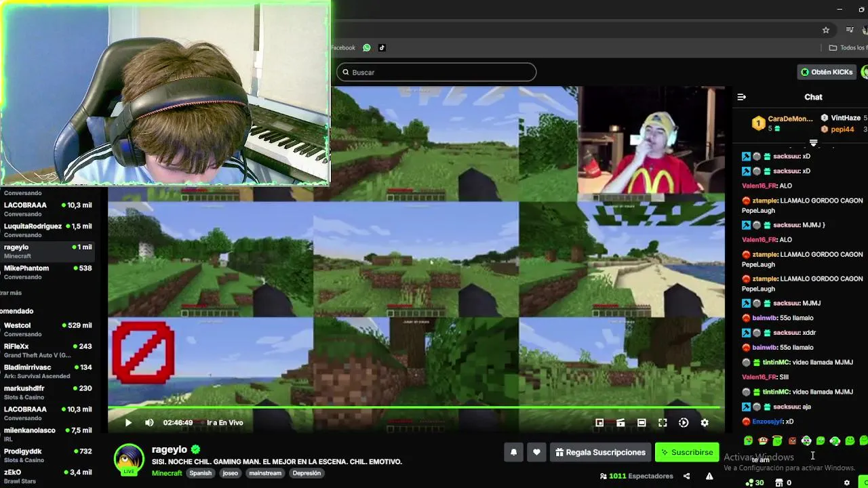Click Enzossjyf username in chat
This screenshot has height=488, width=868.
[769, 422]
